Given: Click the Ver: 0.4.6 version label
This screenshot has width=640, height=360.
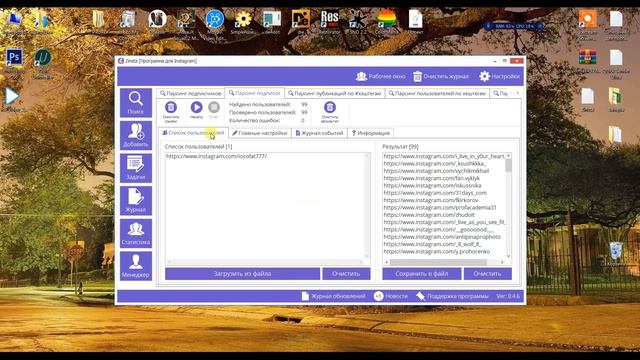Looking at the screenshot, I should click(508, 296).
